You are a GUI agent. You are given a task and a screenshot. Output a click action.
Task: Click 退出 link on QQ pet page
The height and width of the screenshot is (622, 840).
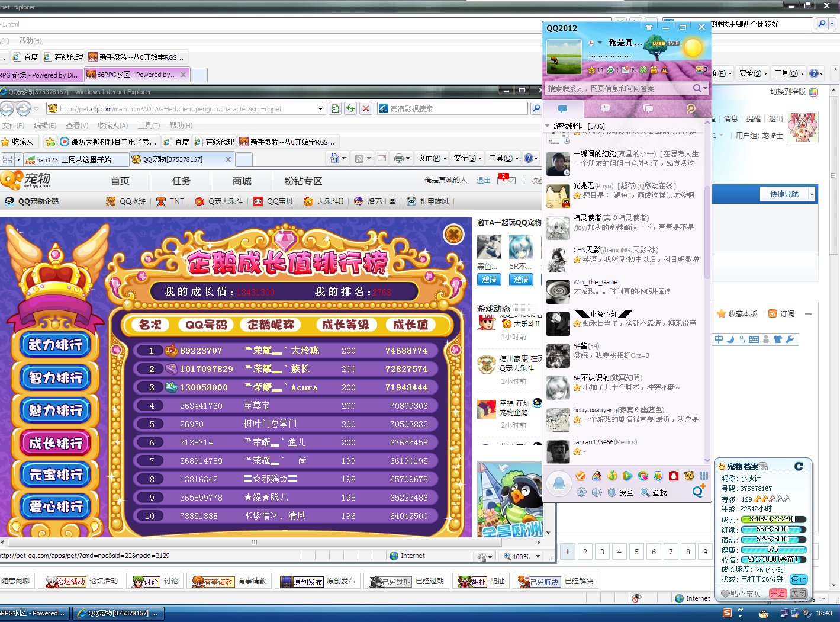(x=484, y=180)
